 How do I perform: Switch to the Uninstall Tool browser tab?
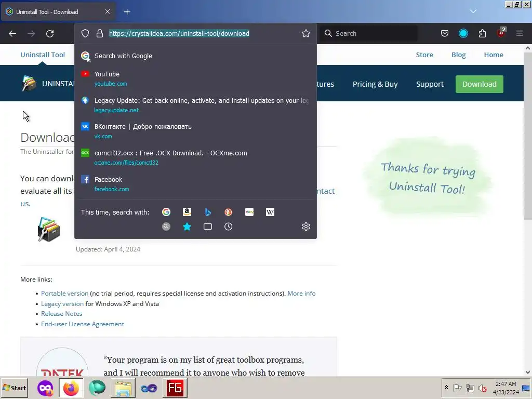(x=58, y=12)
